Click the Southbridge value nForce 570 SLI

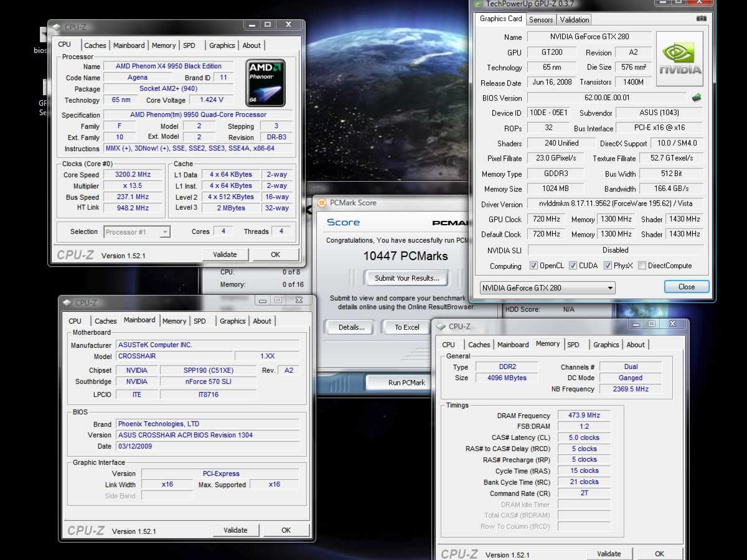tap(209, 381)
